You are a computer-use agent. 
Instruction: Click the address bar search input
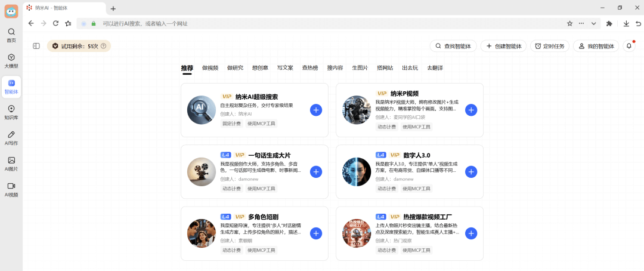click(x=298, y=23)
